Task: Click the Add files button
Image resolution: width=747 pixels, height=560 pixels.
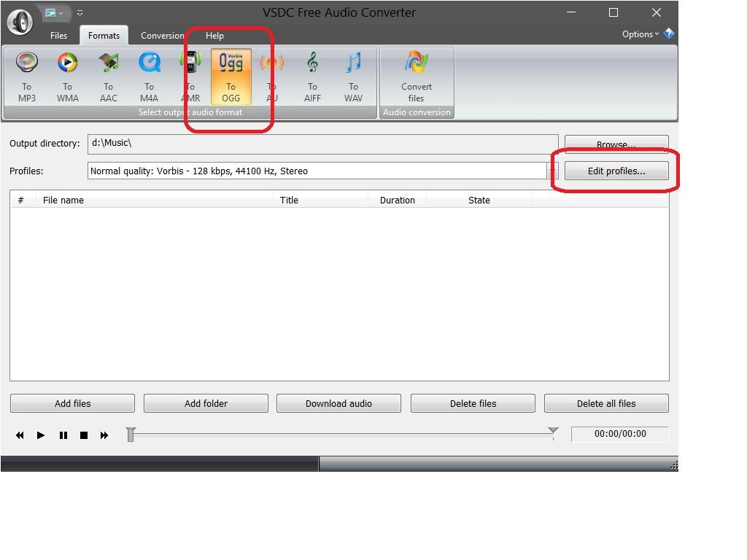Action: [72, 403]
